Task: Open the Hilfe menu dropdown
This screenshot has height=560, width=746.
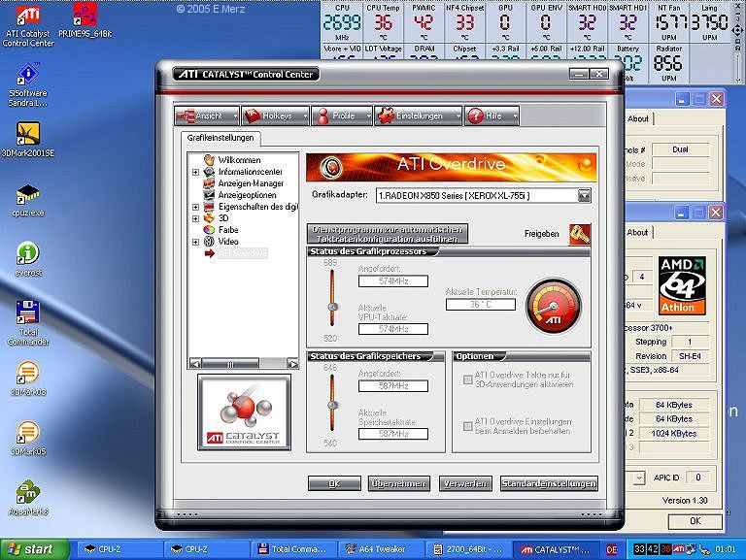Action: click(492, 115)
